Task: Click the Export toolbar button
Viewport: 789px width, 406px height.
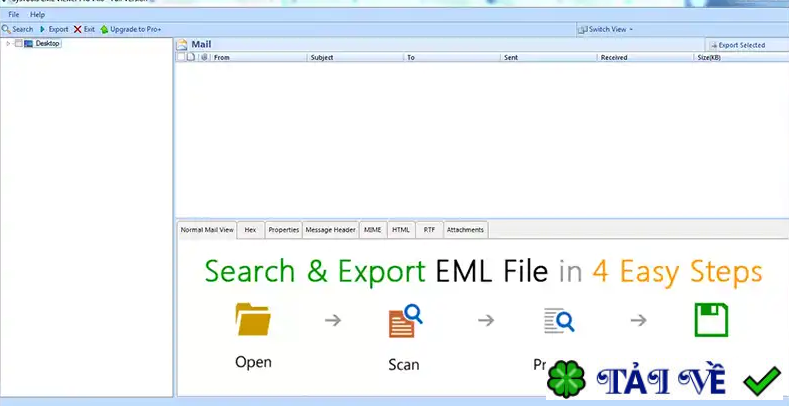Action: pos(54,29)
